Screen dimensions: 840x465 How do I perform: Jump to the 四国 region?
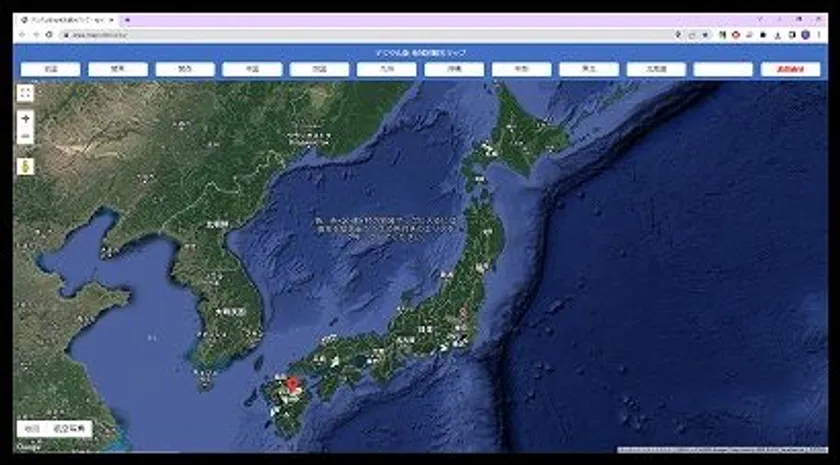[320, 69]
